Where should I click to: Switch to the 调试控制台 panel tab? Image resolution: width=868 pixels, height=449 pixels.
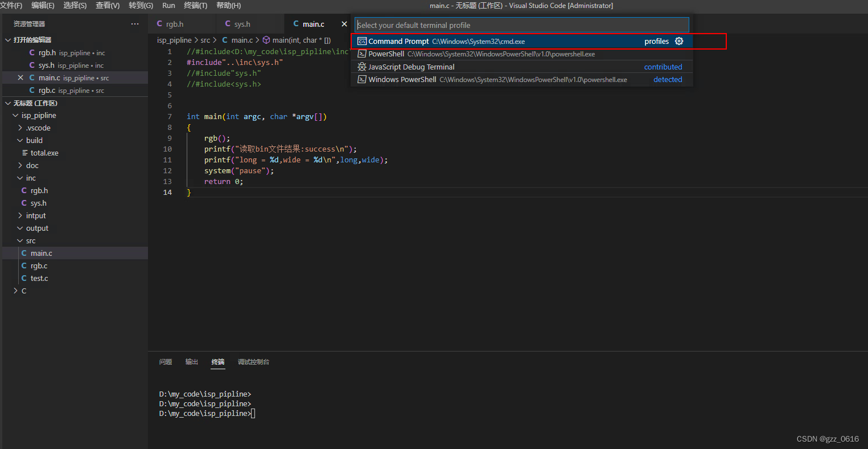coord(253,362)
